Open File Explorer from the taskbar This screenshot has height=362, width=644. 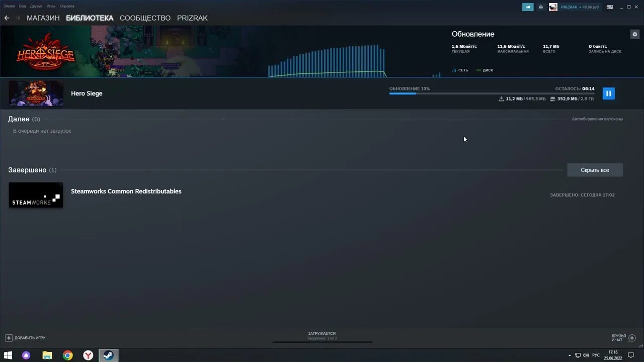[x=47, y=355]
